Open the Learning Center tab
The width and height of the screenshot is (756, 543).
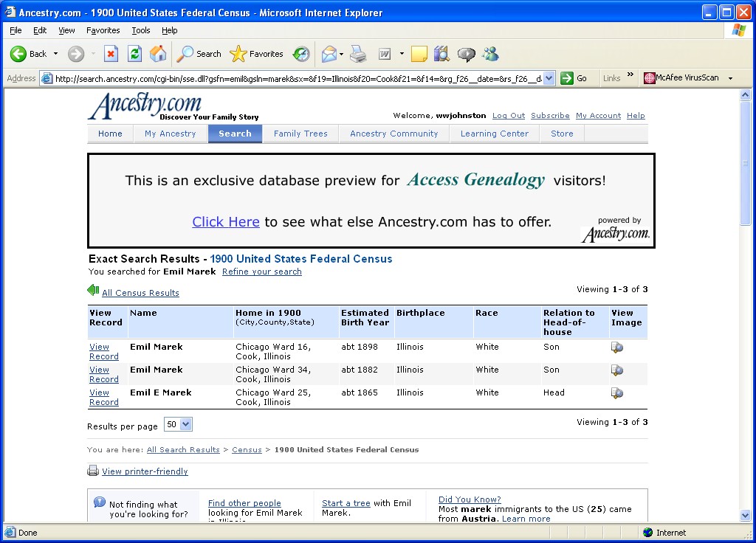(494, 134)
